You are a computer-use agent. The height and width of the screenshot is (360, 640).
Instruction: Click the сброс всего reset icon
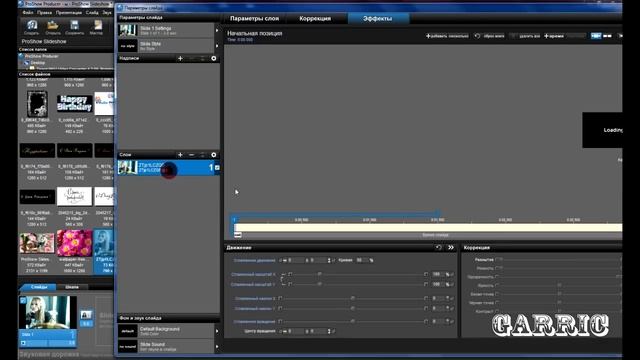click(x=477, y=36)
